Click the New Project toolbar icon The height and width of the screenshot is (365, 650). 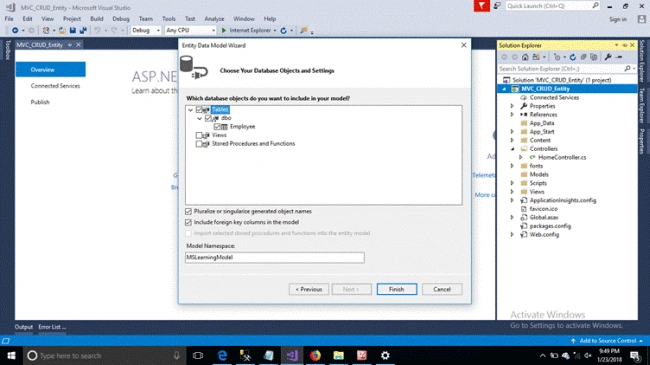pyautogui.click(x=46, y=30)
